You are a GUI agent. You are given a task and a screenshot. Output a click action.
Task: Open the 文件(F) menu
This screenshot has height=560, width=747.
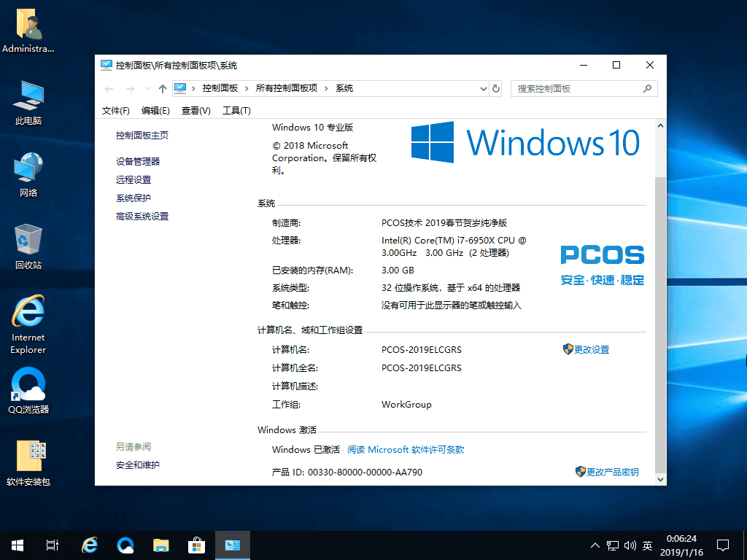click(116, 111)
